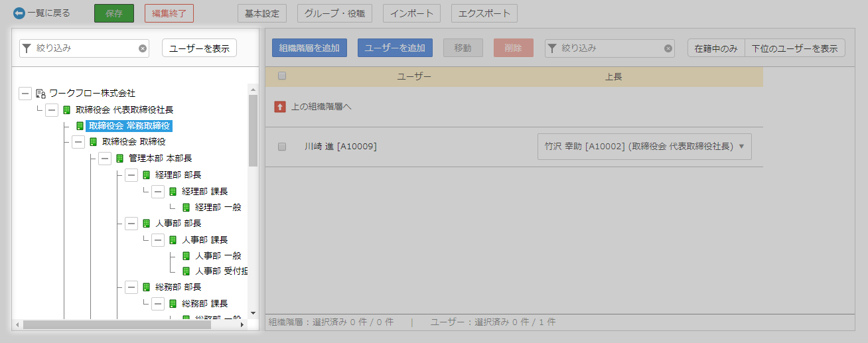Clear the left filter with its x icon

[x=142, y=48]
